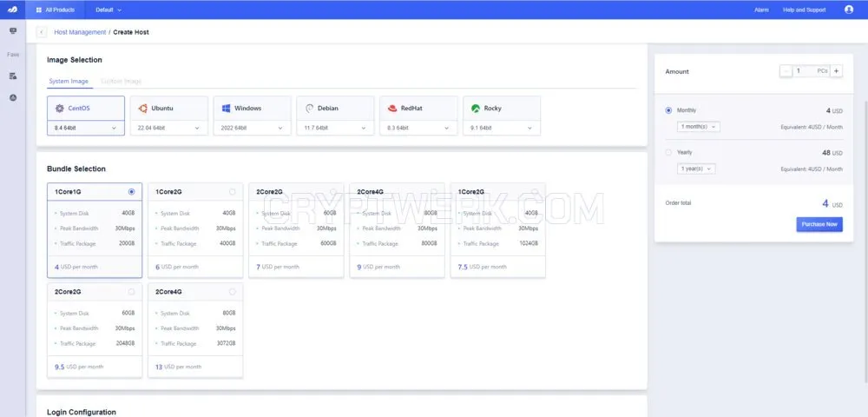Choose the Rocky image card
The width and height of the screenshot is (868, 417).
point(502,116)
